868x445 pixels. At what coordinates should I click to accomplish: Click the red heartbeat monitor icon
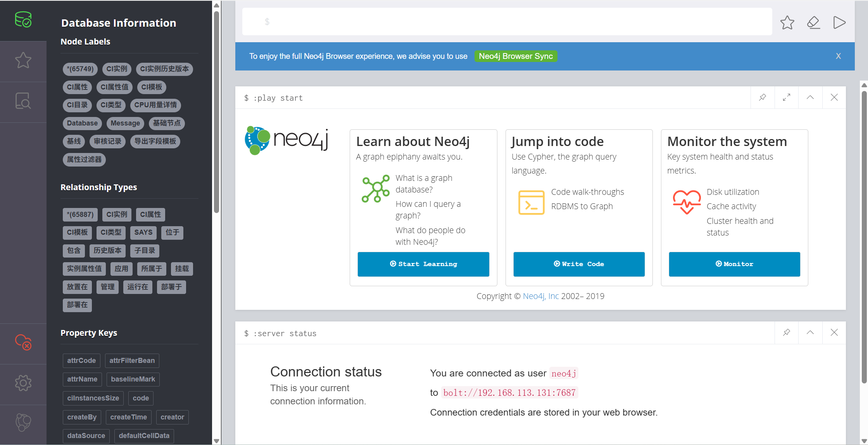click(x=687, y=202)
